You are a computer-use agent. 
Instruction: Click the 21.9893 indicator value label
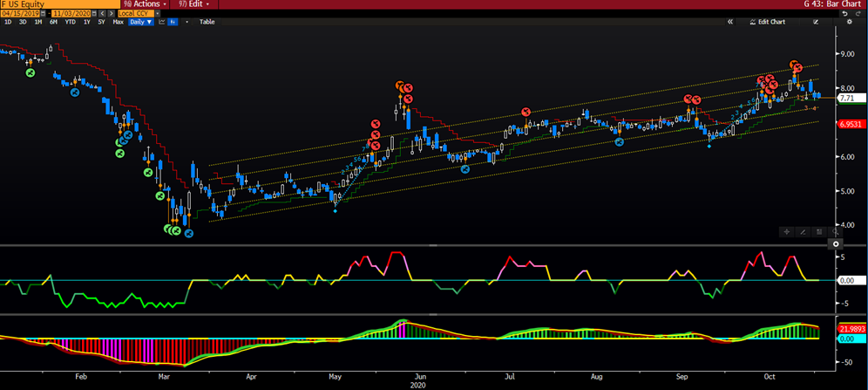pos(852,329)
